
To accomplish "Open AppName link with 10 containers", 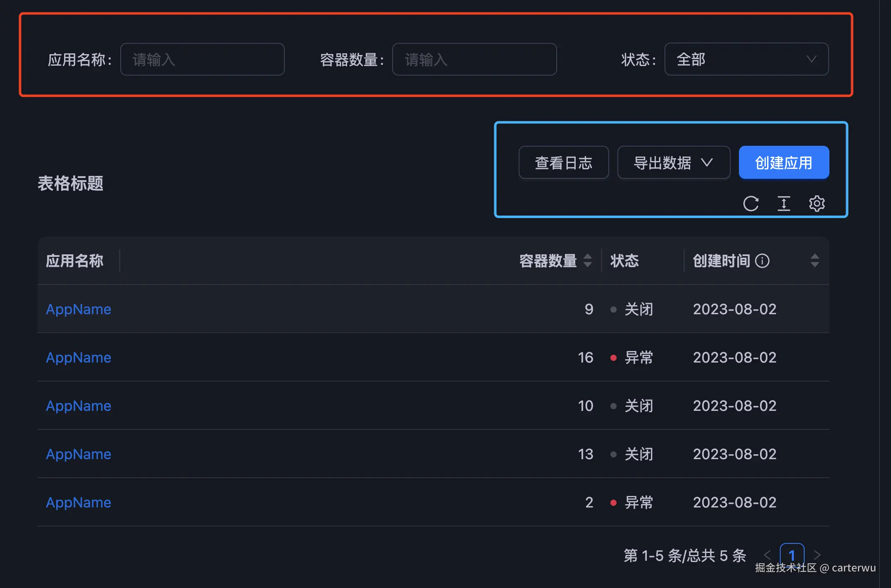I will (x=79, y=406).
